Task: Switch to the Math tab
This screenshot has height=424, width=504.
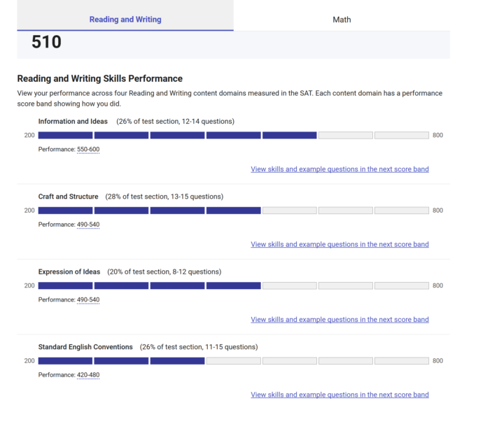Action: click(x=342, y=20)
